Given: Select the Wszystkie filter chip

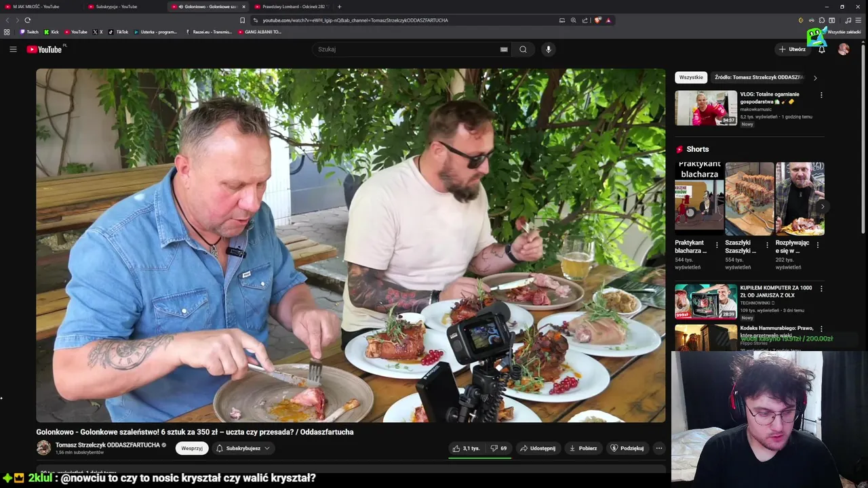Looking at the screenshot, I should 691,77.
